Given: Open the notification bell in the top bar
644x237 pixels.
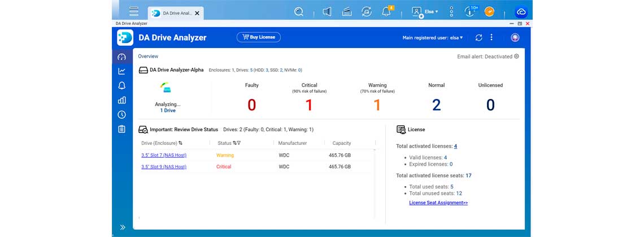Looking at the screenshot, I should 386,12.
